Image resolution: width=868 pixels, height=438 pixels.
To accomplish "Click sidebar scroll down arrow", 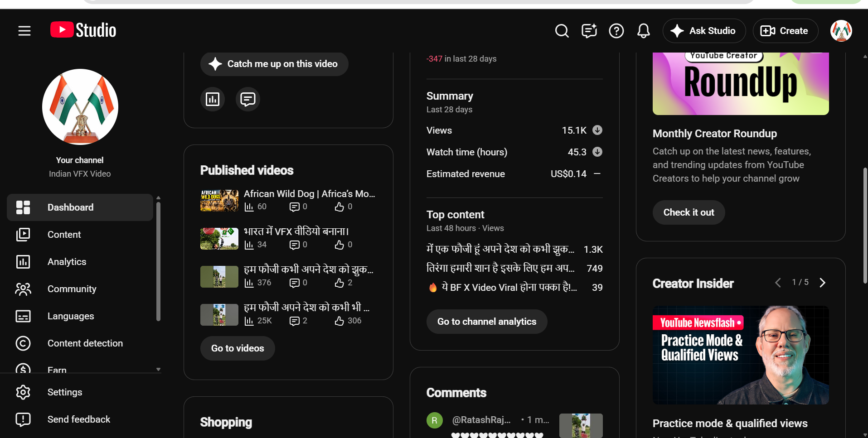I will [x=158, y=370].
